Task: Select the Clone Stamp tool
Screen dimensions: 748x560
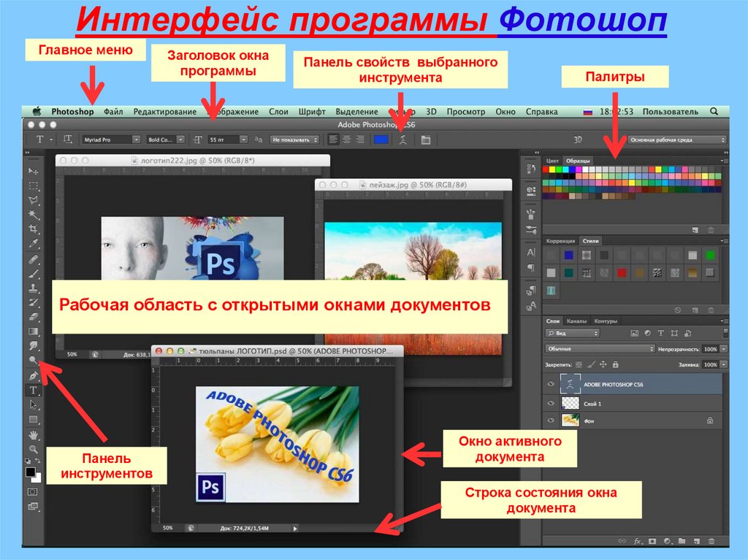Action: tap(33, 288)
